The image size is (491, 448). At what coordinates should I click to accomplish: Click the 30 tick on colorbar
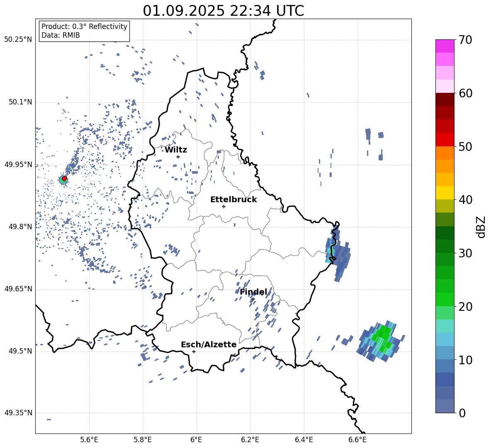coord(465,253)
